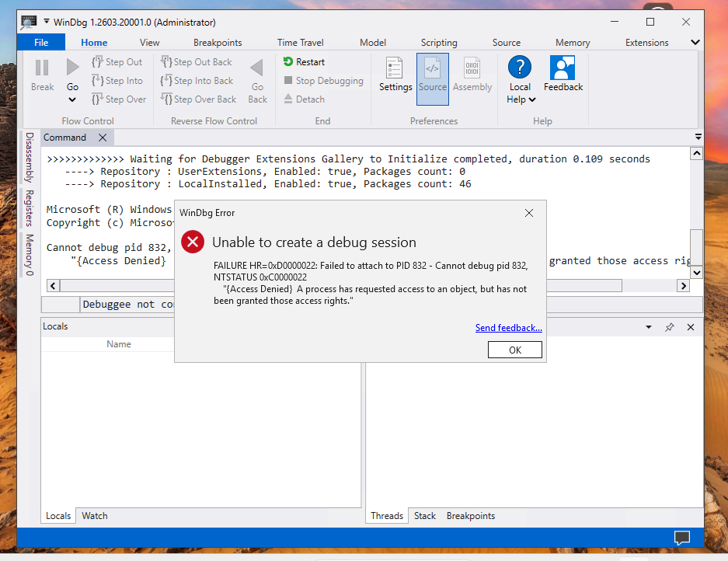Screen dimensions: 728x561
Task: Switch to the Watch tab
Action: [x=95, y=515]
